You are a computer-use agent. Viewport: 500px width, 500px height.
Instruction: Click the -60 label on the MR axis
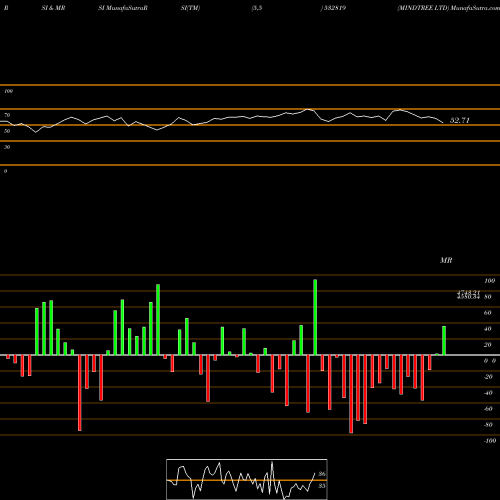click(488, 409)
